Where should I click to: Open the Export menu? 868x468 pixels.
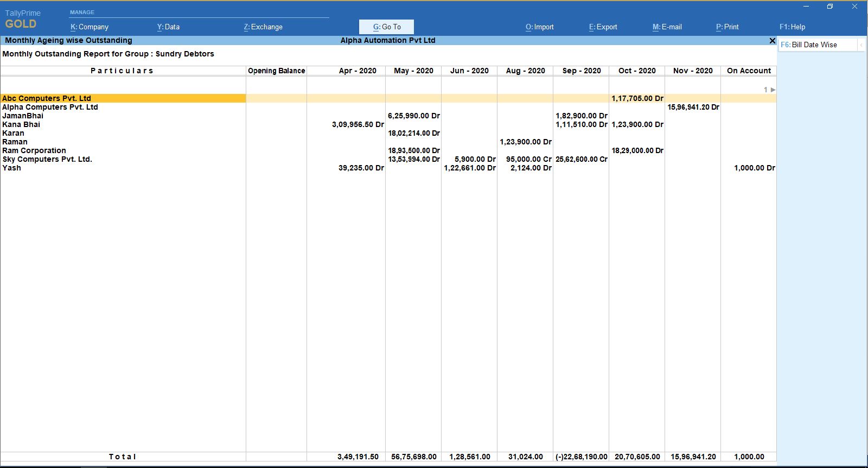(x=603, y=27)
